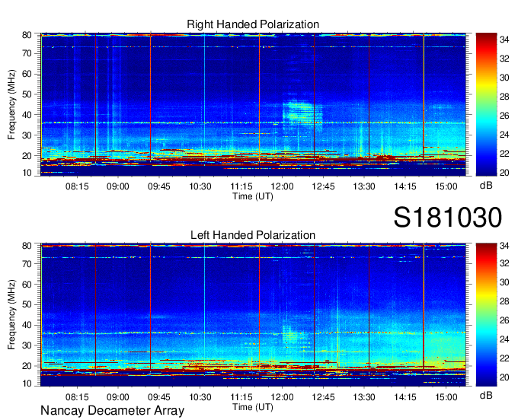The height and width of the screenshot is (420, 518).
Task: Click the 11:15 time tick under Left Handed plot
Action: pos(241,397)
